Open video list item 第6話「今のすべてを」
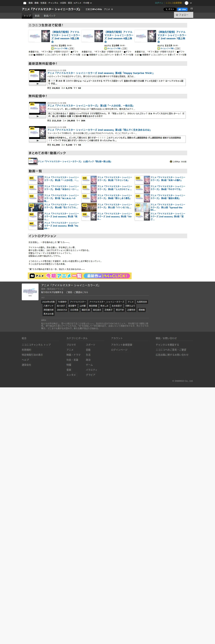The image size is (215, 644). pyautogui.click(x=168, y=188)
